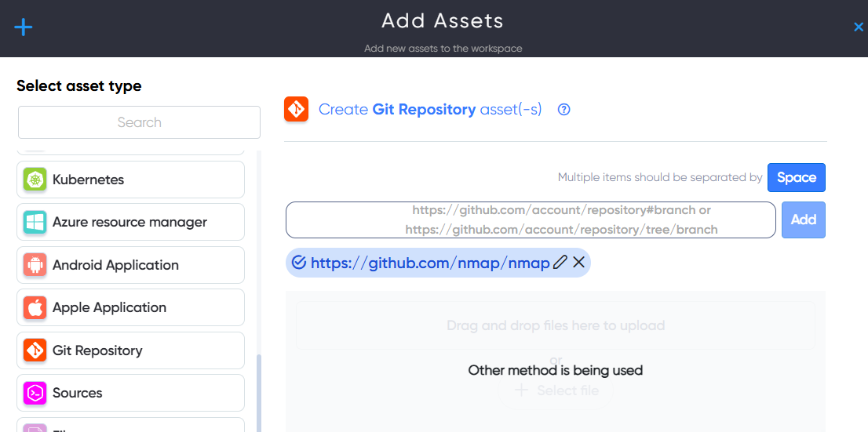Viewport: 868px width, 432px height.
Task: Click the asset type list scrollbar
Action: pos(258,393)
